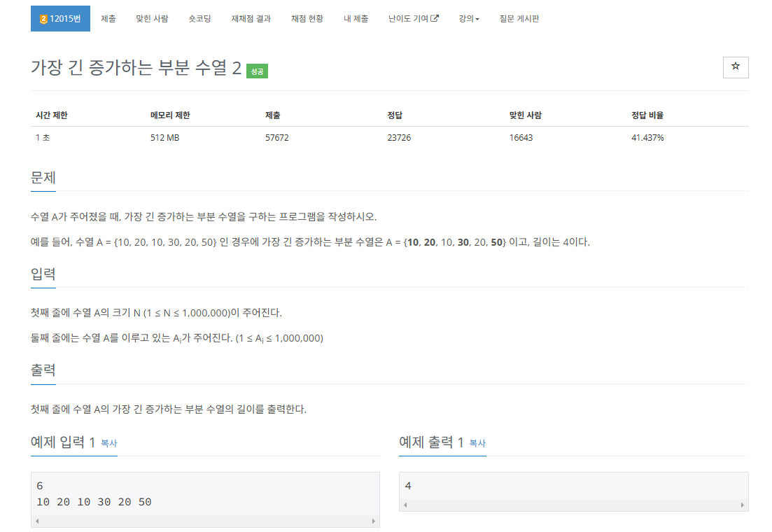
Task: Click the 예제 출력 1 heading
Action: pyautogui.click(x=431, y=442)
